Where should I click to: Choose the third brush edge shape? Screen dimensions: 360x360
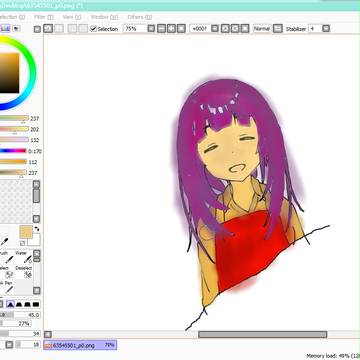click(28, 304)
